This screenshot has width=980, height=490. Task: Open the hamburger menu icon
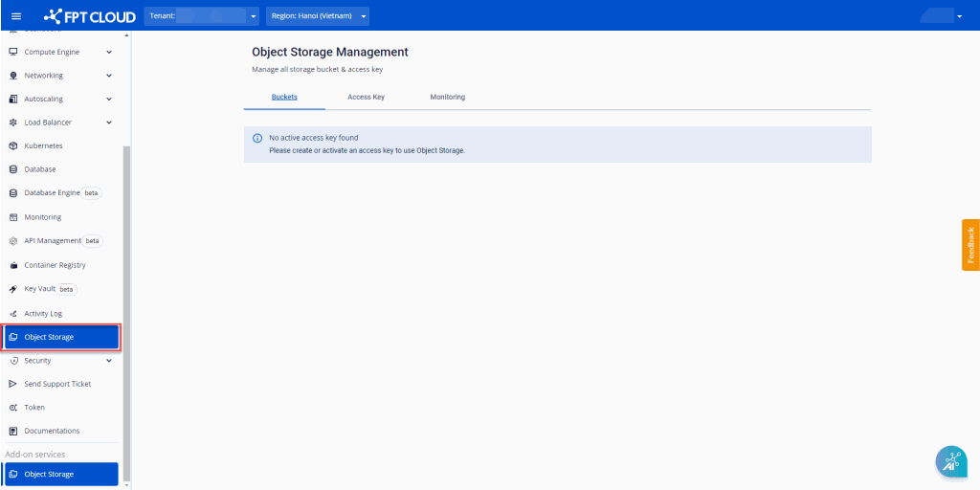click(16, 16)
